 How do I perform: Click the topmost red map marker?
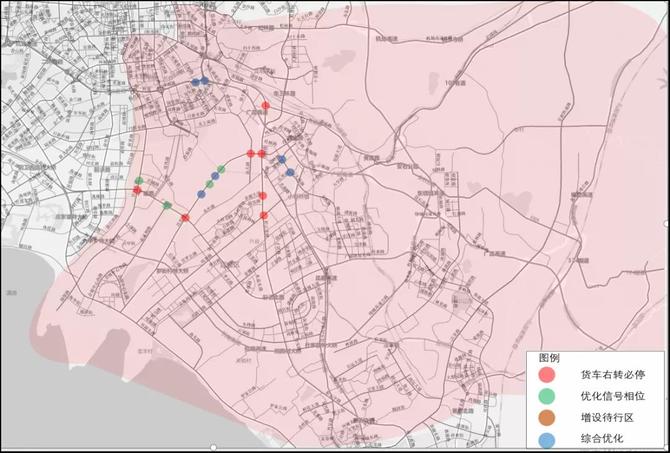coord(265,105)
